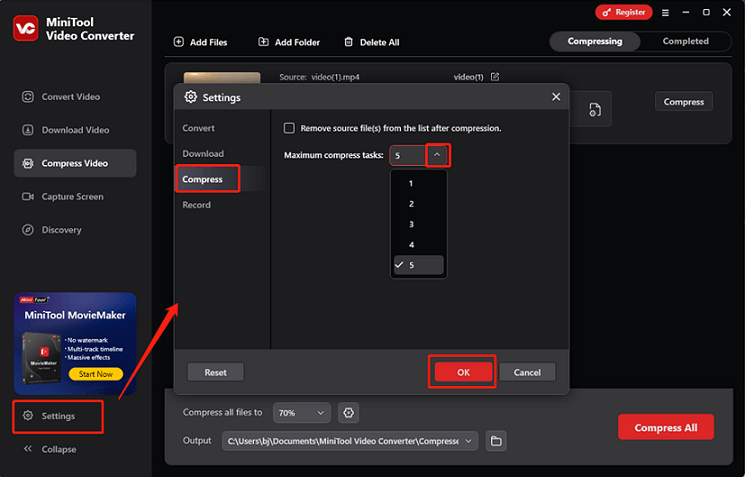Image resolution: width=745 pixels, height=477 pixels.
Task: Click Start Now in MovieMaker ad
Action: pyautogui.click(x=96, y=374)
